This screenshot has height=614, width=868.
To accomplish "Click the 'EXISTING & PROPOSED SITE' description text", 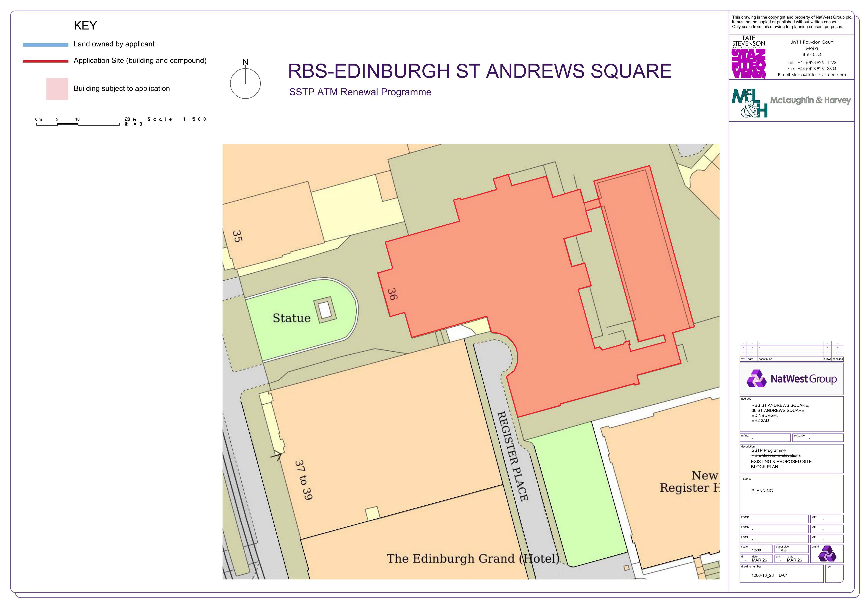I will pyautogui.click(x=781, y=462).
